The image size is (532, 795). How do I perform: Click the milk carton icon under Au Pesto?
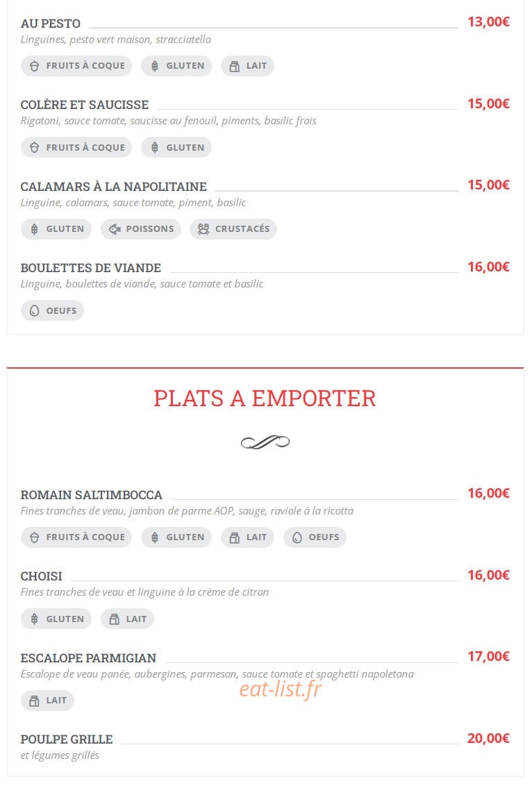(234, 66)
